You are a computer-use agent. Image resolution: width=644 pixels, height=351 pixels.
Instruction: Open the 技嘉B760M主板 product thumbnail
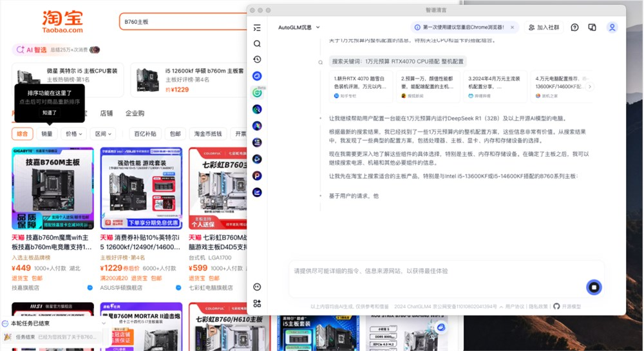point(53,189)
